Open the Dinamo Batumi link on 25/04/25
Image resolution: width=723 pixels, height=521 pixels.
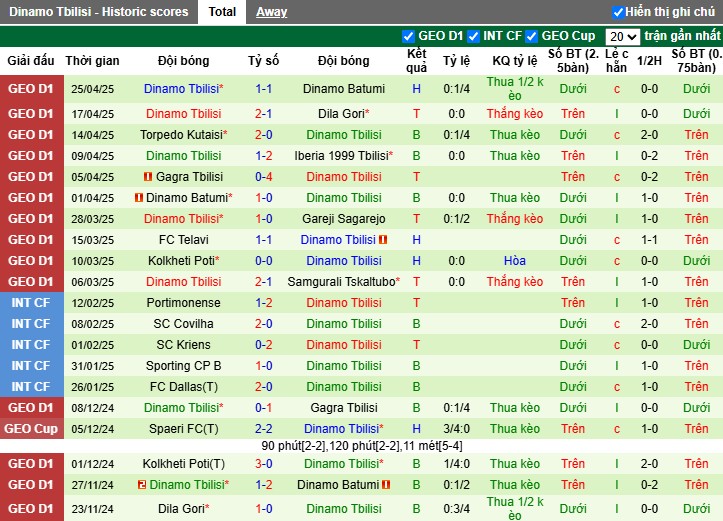[344, 89]
